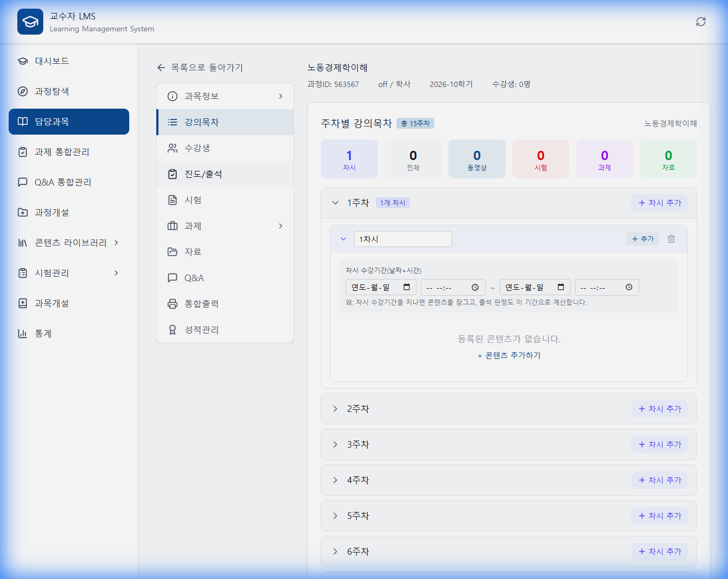Open 성적관리 via the award icon
The height and width of the screenshot is (579, 728).
pyautogui.click(x=173, y=330)
